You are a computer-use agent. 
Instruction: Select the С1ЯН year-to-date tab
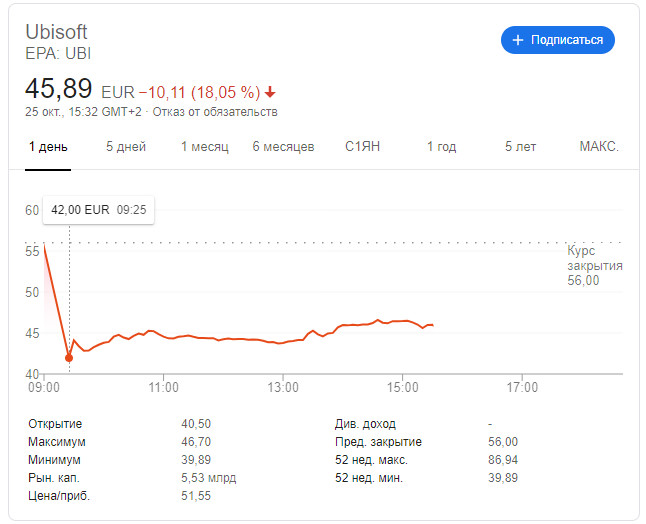pyautogui.click(x=362, y=147)
